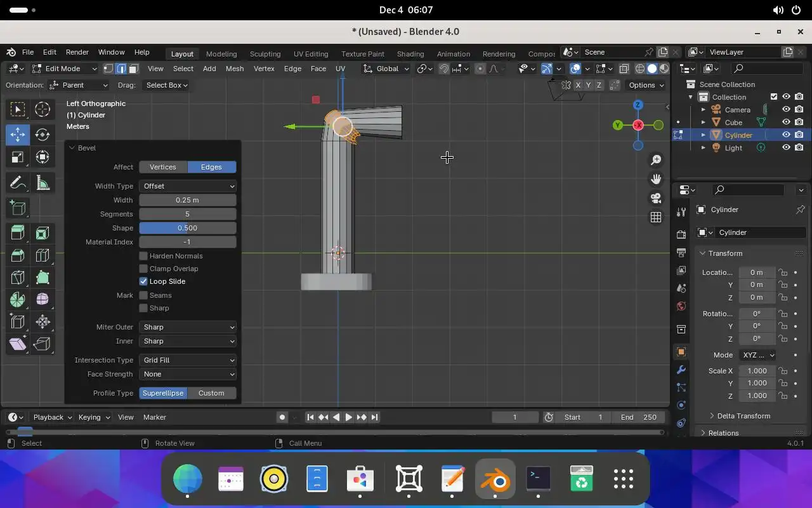812x508 pixels.
Task: Click the bevel Width value field
Action: pos(188,200)
